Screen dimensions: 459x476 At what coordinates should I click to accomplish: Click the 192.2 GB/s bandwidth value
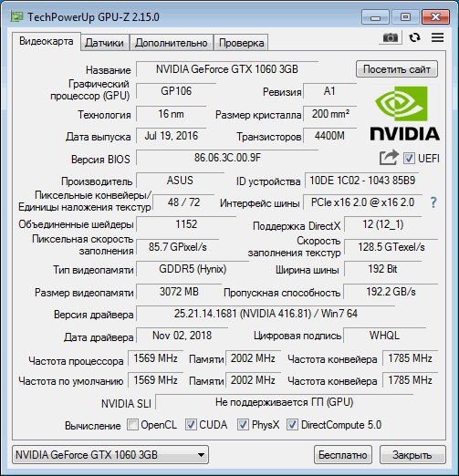(391, 292)
